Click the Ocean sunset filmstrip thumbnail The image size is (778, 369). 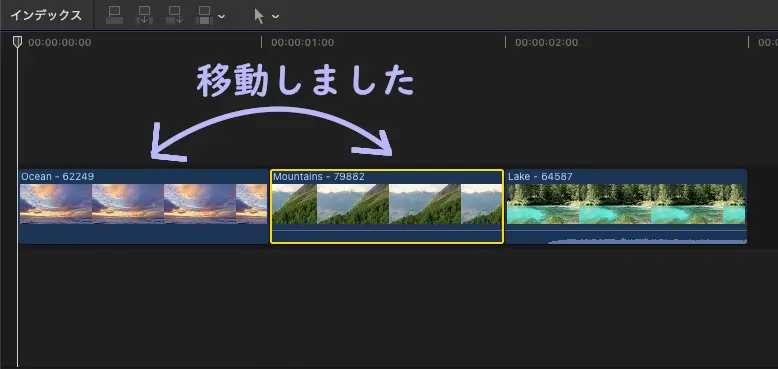click(x=143, y=204)
